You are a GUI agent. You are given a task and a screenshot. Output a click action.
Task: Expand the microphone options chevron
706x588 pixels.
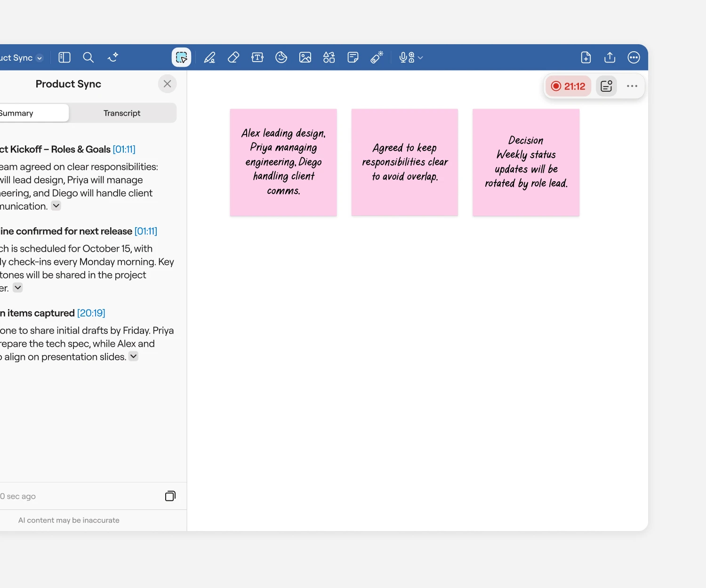[420, 58]
